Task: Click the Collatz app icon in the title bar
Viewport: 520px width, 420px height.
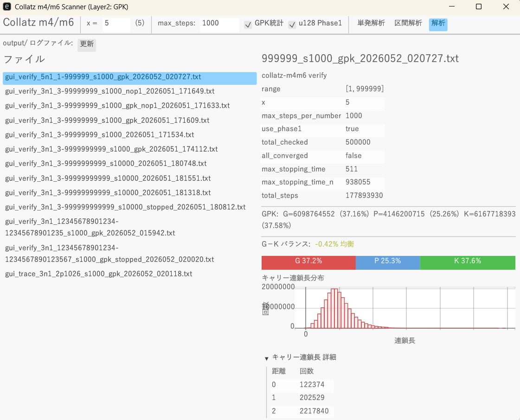Action: click(x=6, y=7)
